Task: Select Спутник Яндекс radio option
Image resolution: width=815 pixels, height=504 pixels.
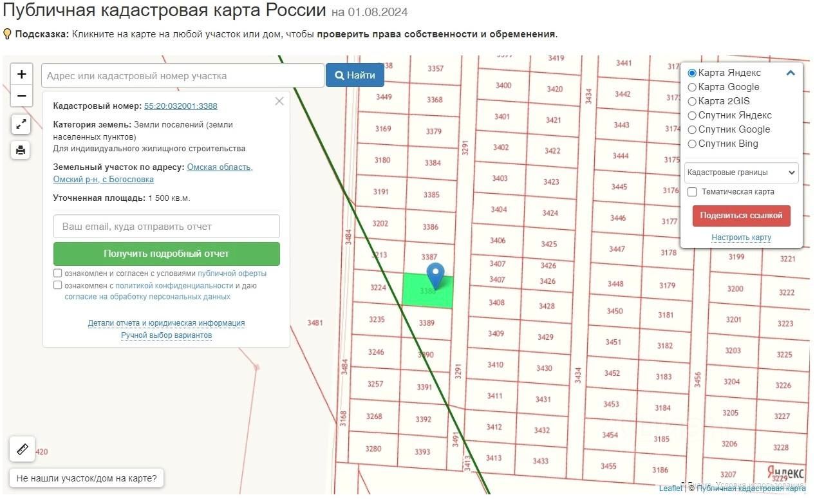Action: pyautogui.click(x=692, y=115)
